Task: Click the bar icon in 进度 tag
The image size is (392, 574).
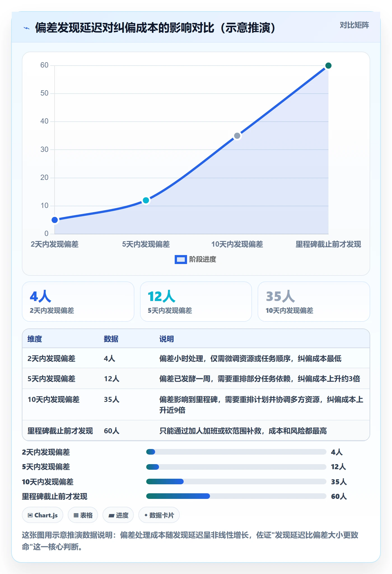Action: [111, 515]
